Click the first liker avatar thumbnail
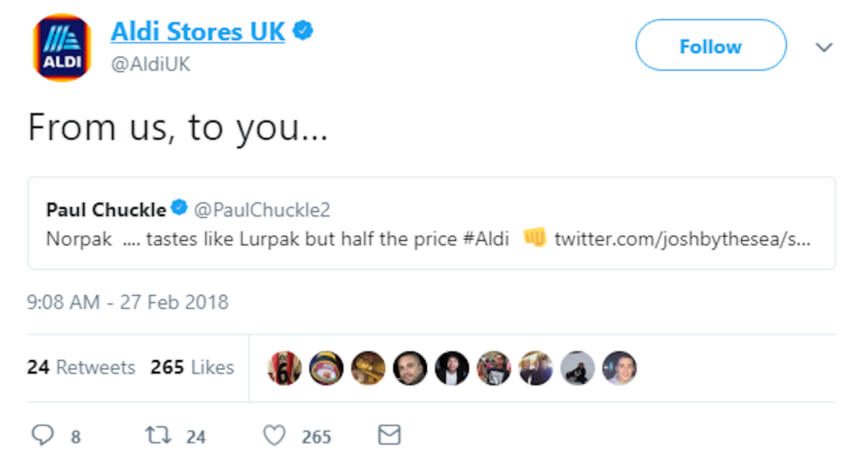Viewport: 868px width, 465px height. click(284, 368)
